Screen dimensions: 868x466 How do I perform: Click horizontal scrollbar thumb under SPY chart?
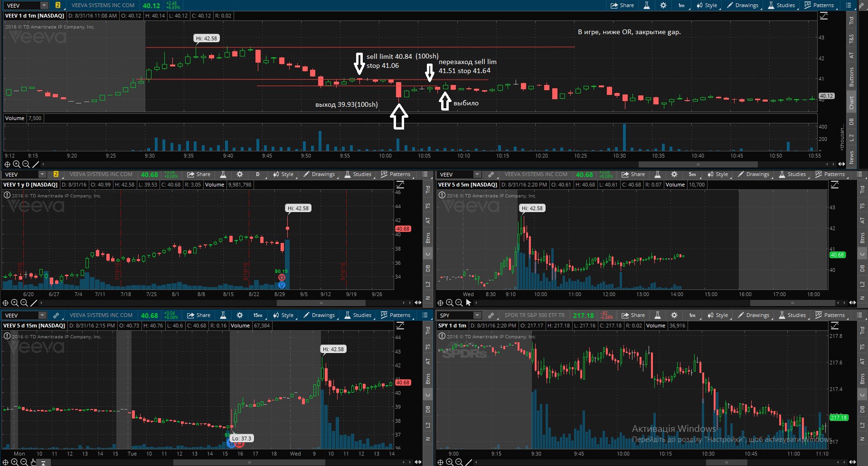click(726, 462)
